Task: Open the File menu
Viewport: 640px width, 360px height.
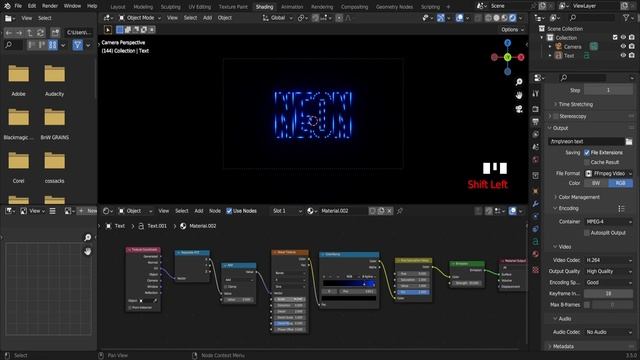Action: click(x=18, y=6)
